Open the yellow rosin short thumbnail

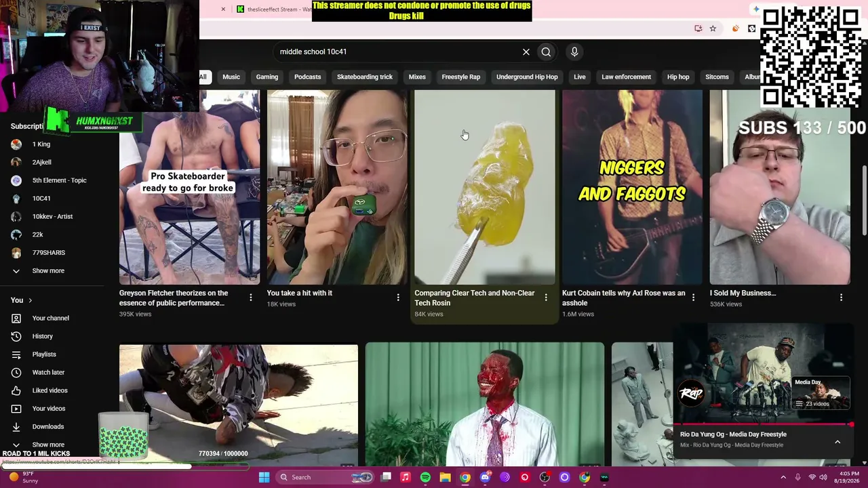(x=485, y=187)
